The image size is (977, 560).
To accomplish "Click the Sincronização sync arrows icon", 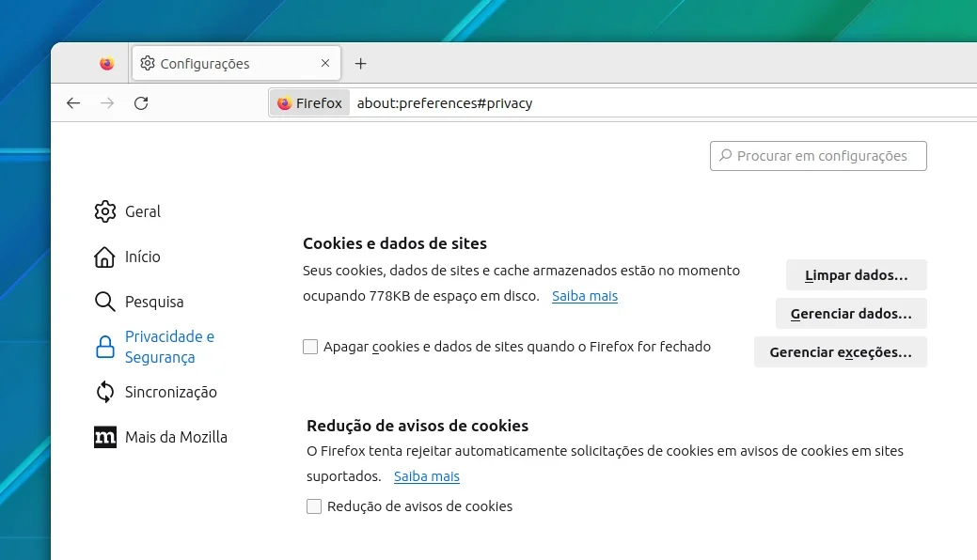I will tap(104, 392).
